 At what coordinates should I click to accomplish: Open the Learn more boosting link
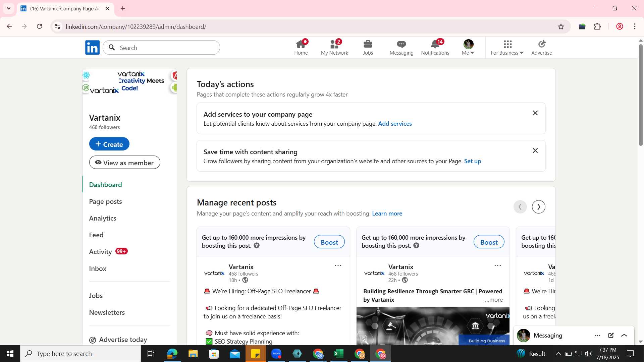387,214
